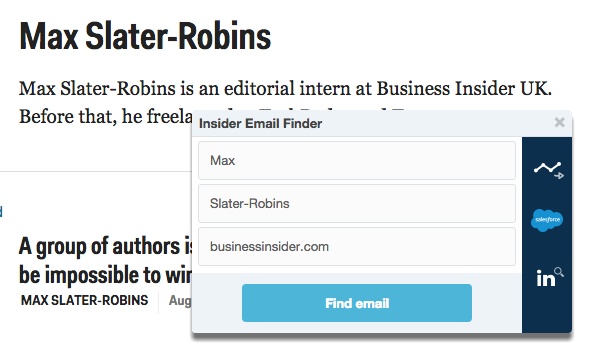
Task: Click the Salesforce cloud icon
Action: 547,220
